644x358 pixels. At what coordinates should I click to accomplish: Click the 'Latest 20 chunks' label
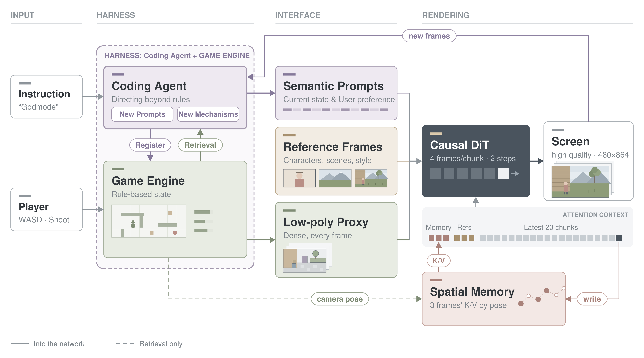coord(551,227)
